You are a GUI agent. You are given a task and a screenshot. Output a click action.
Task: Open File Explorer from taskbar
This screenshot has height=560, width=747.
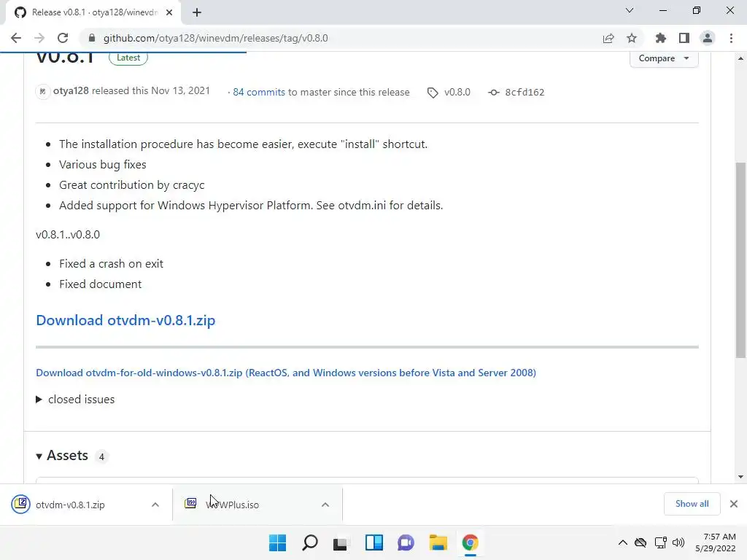(438, 542)
